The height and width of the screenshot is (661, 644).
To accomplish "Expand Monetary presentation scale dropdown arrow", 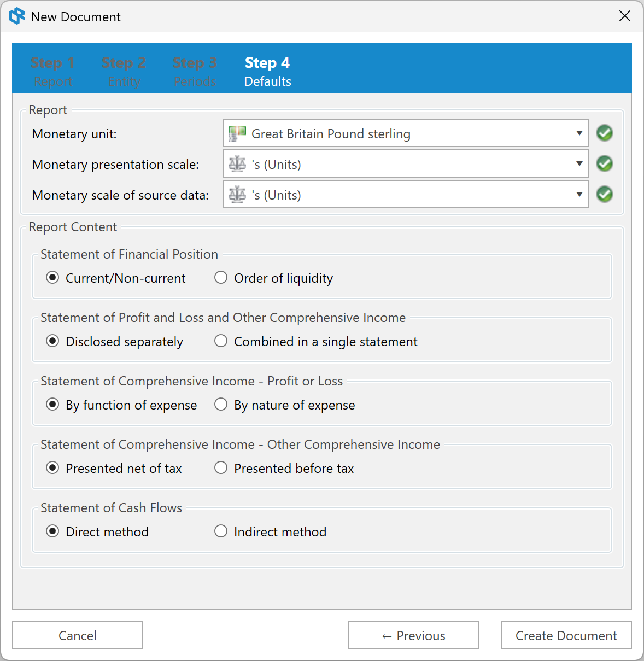I will point(579,164).
